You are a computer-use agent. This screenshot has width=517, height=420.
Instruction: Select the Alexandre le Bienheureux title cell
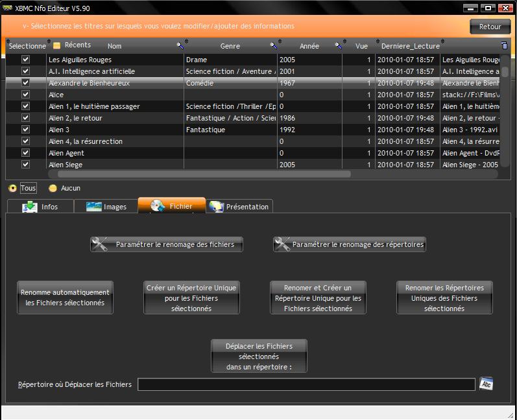(115, 83)
